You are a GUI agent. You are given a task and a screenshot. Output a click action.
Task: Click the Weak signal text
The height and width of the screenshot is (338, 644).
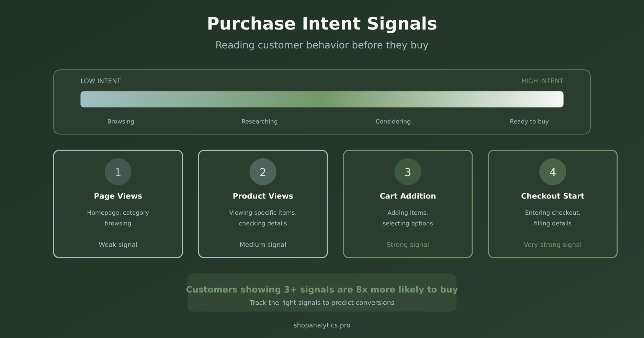(118, 245)
